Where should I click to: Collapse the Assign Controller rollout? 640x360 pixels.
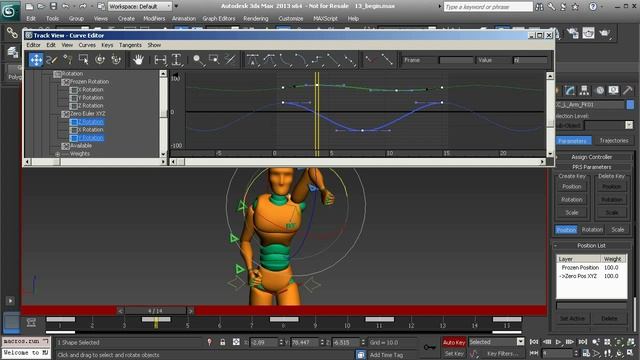point(591,157)
